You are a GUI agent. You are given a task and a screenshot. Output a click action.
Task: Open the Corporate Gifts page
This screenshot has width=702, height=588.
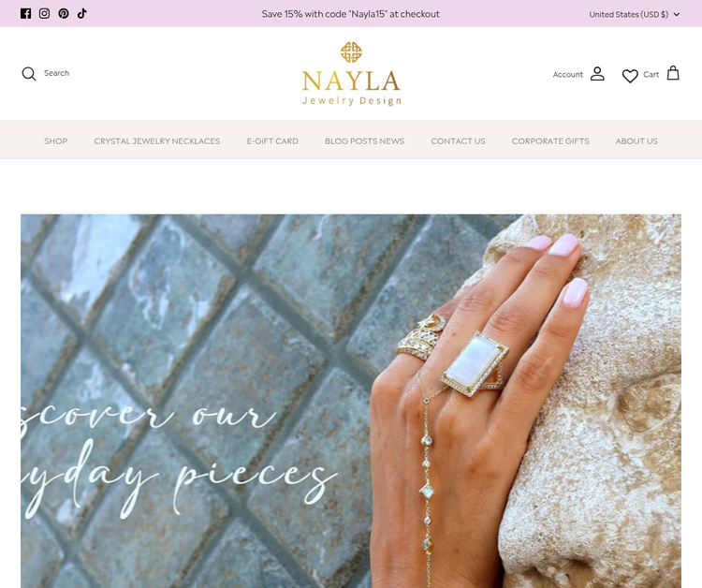[550, 141]
